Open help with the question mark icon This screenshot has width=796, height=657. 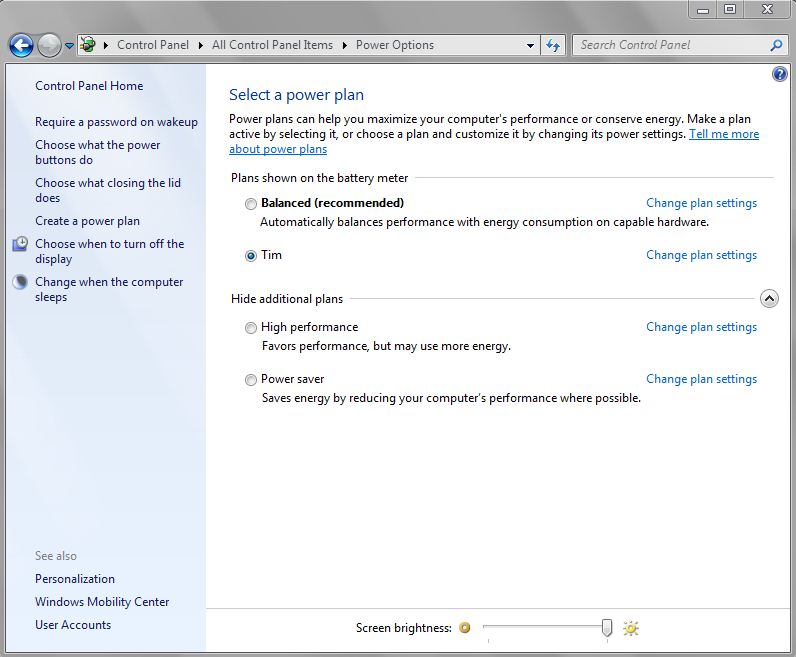pyautogui.click(x=780, y=75)
